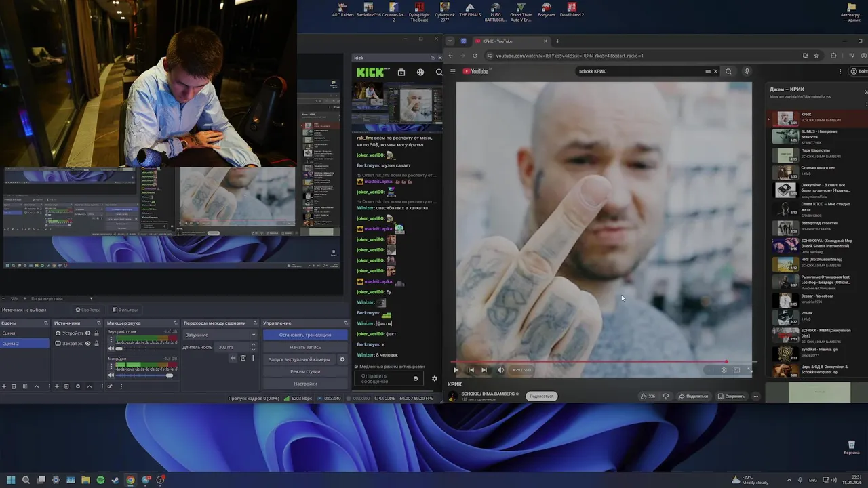Screen dimensions: 868x488
Task: Mute the Микр/доп audio channel
Action: pos(111,375)
